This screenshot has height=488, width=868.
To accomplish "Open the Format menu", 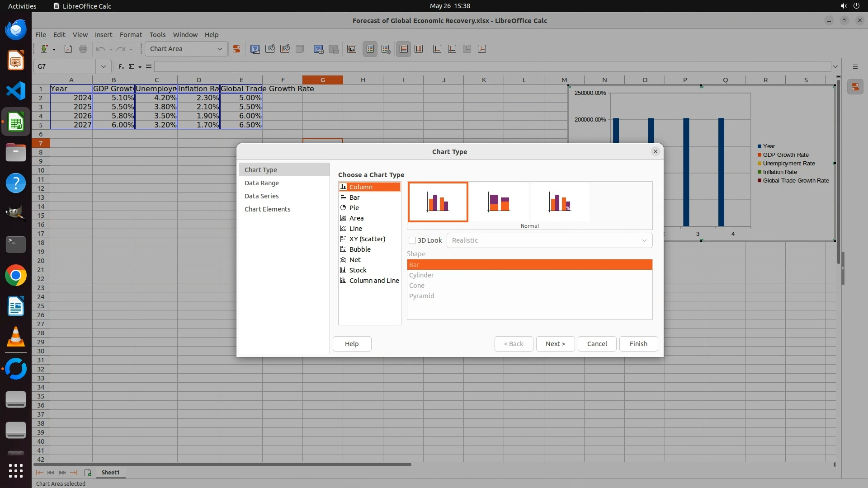I will tap(131, 35).
